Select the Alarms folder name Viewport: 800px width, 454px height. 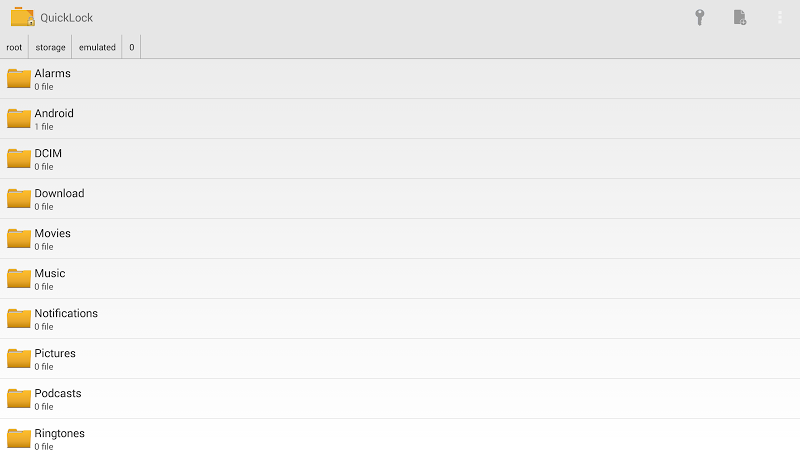[52, 74]
